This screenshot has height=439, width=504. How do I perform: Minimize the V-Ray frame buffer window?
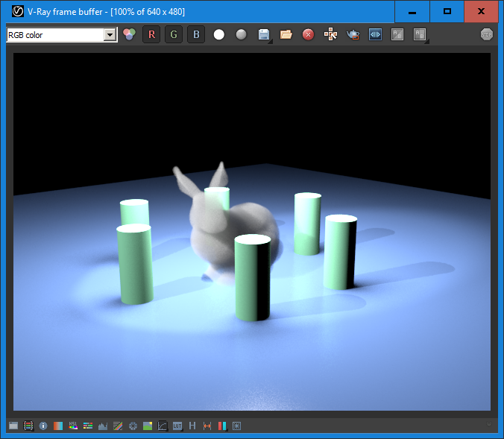tap(412, 12)
